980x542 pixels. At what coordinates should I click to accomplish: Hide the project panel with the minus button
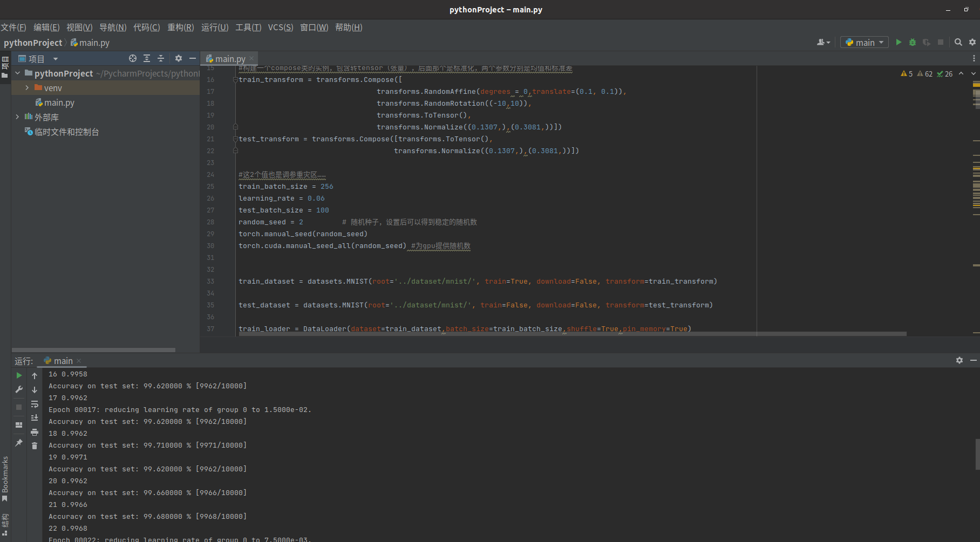(x=193, y=58)
